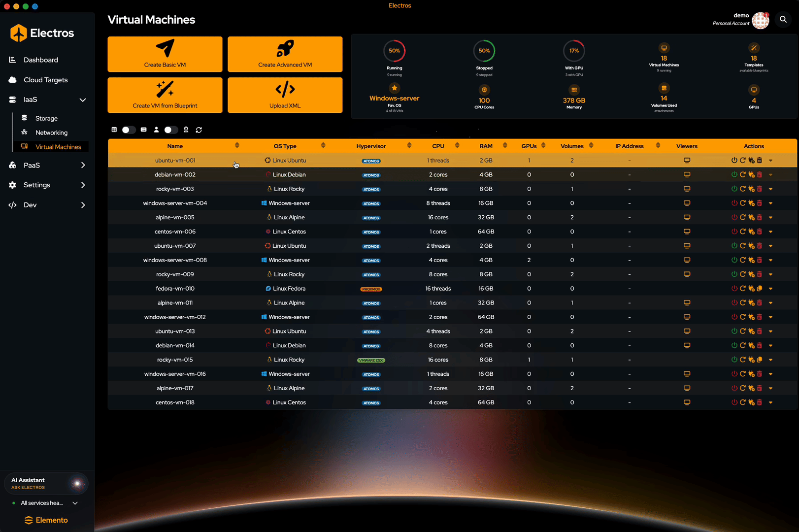The height and width of the screenshot is (532, 799).
Task: Open the plug attach action for alpine-vm-005
Action: point(751,218)
